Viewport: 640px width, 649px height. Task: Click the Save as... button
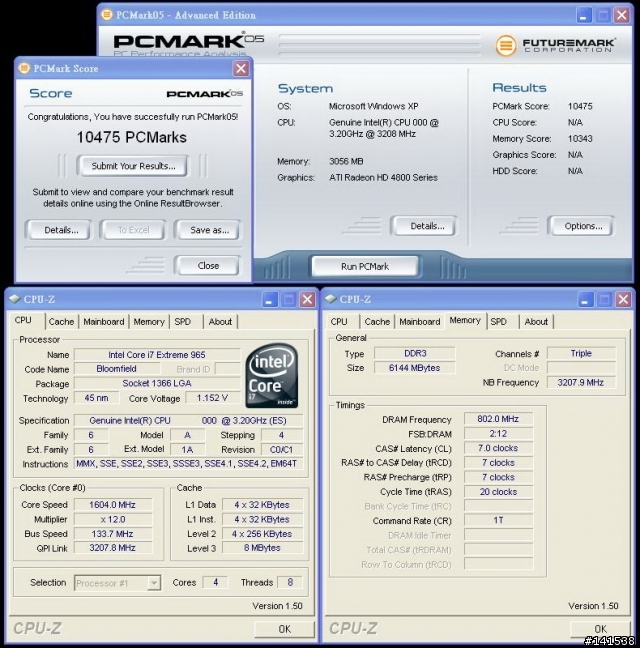tap(208, 230)
